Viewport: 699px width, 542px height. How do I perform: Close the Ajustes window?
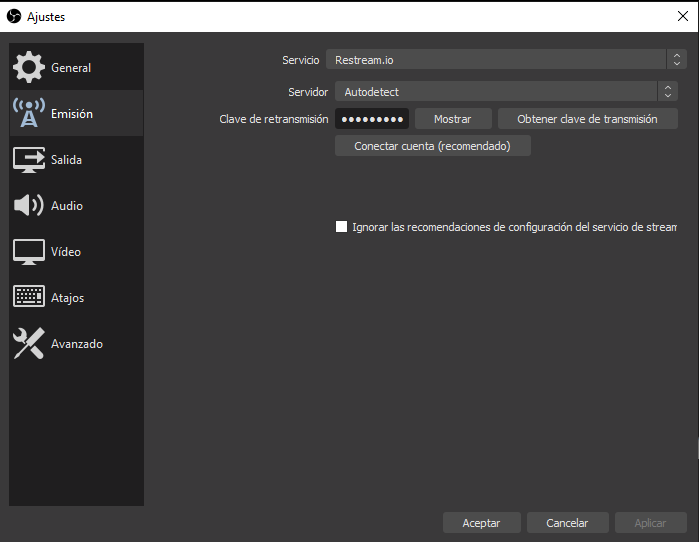tap(683, 16)
